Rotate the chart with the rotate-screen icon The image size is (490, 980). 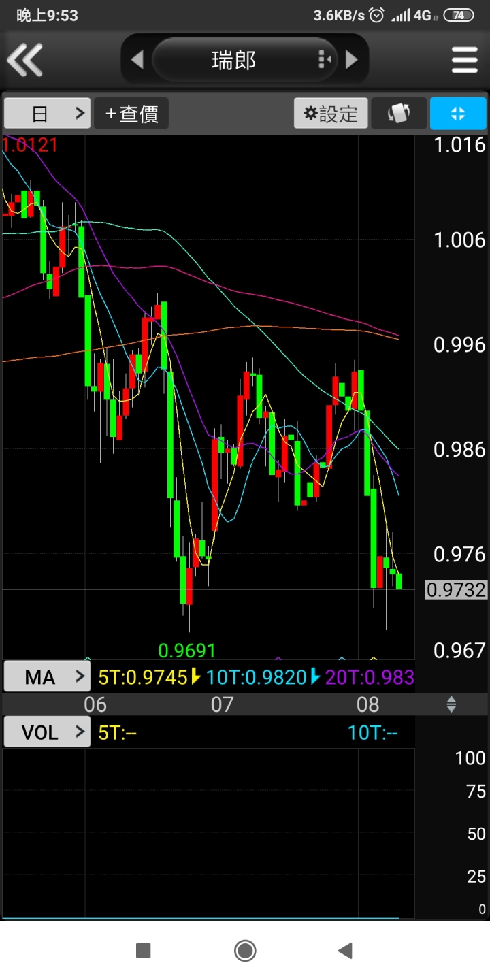399,113
